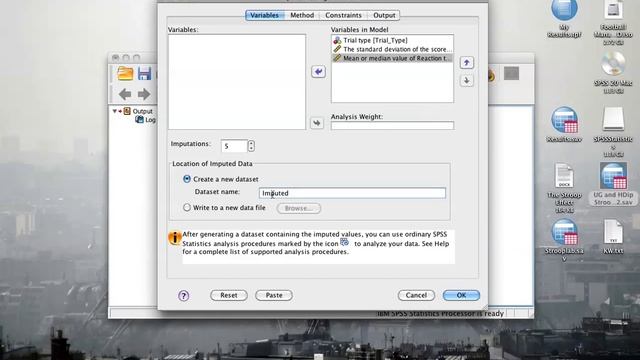Click the dataset icon in the info text

[344, 242]
